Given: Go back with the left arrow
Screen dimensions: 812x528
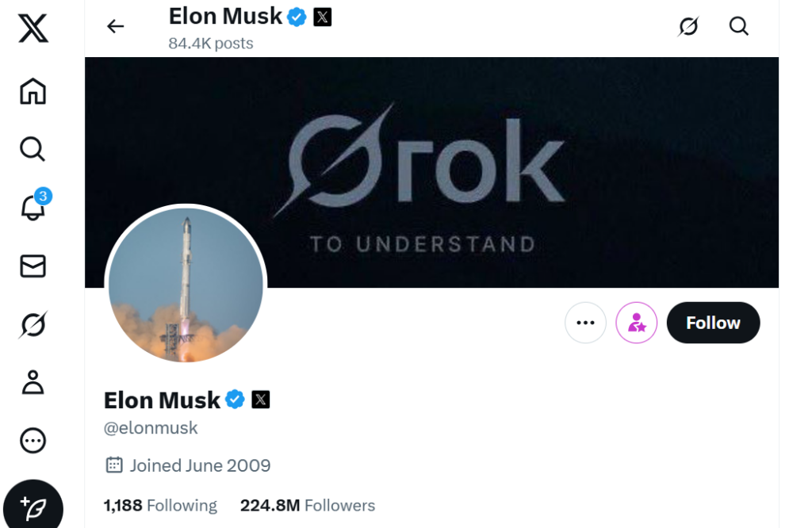Looking at the screenshot, I should point(116,26).
